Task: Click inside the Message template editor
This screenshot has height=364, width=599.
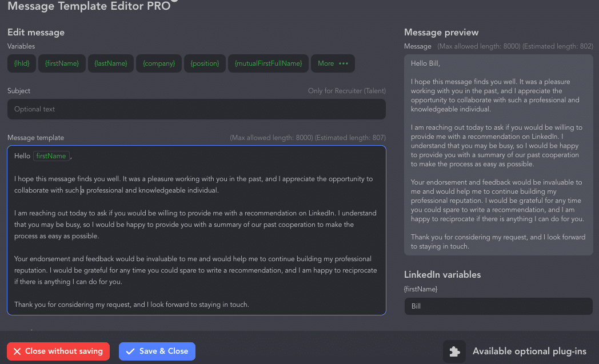Action: point(197,229)
